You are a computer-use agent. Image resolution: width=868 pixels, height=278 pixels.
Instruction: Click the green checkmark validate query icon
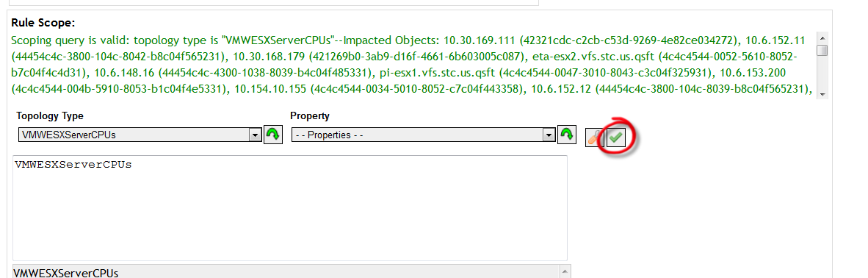tap(615, 137)
